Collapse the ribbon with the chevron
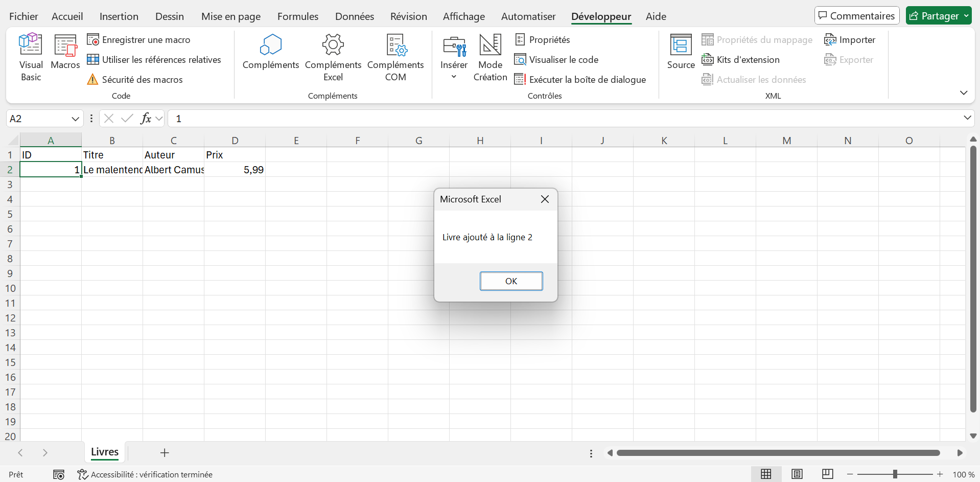This screenshot has height=482, width=980. [964, 93]
